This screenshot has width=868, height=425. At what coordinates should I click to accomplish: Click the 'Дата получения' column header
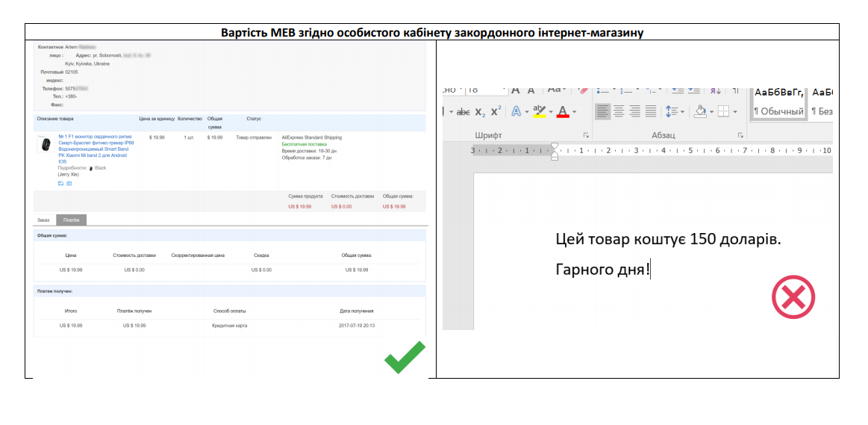(357, 311)
